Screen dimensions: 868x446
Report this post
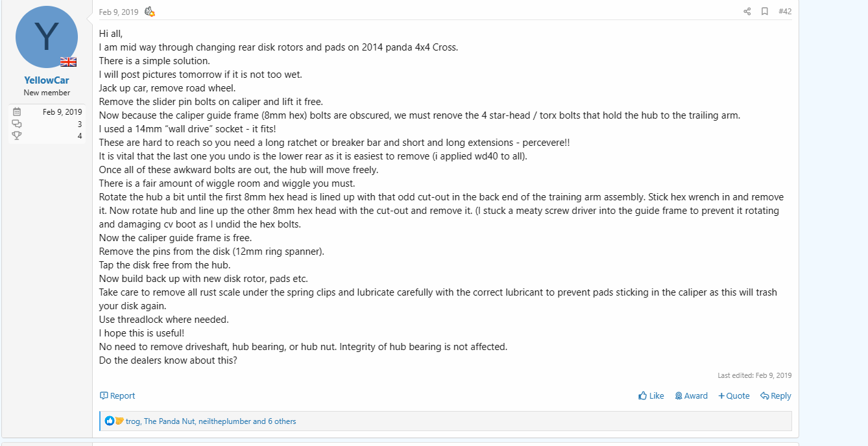pos(117,395)
